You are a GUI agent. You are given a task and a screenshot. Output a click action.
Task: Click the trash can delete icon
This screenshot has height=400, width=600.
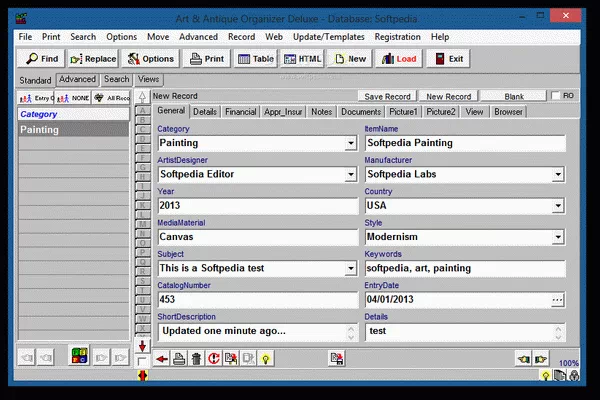(x=196, y=358)
